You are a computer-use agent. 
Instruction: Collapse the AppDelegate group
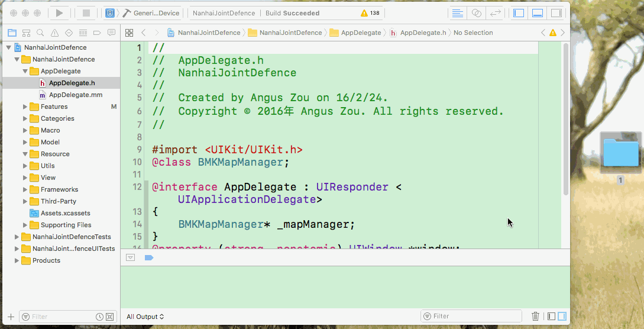pos(25,71)
